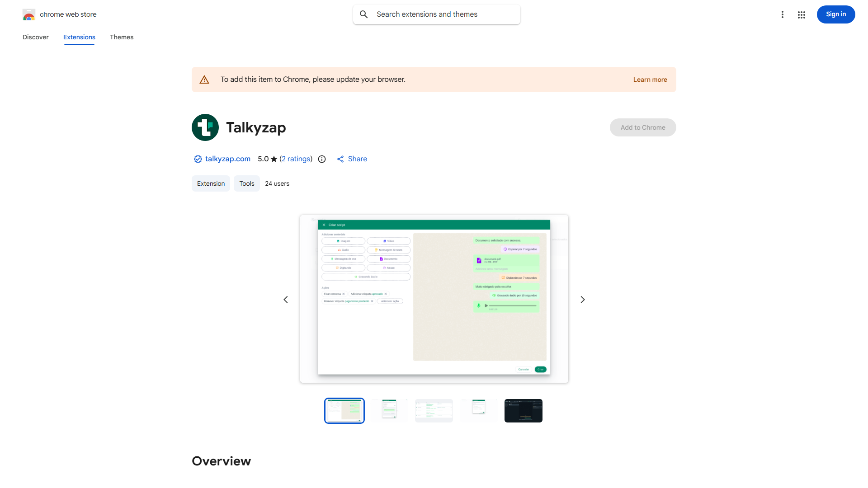The height and width of the screenshot is (488, 868).
Task: Switch to the Discover tab
Action: [x=35, y=37]
